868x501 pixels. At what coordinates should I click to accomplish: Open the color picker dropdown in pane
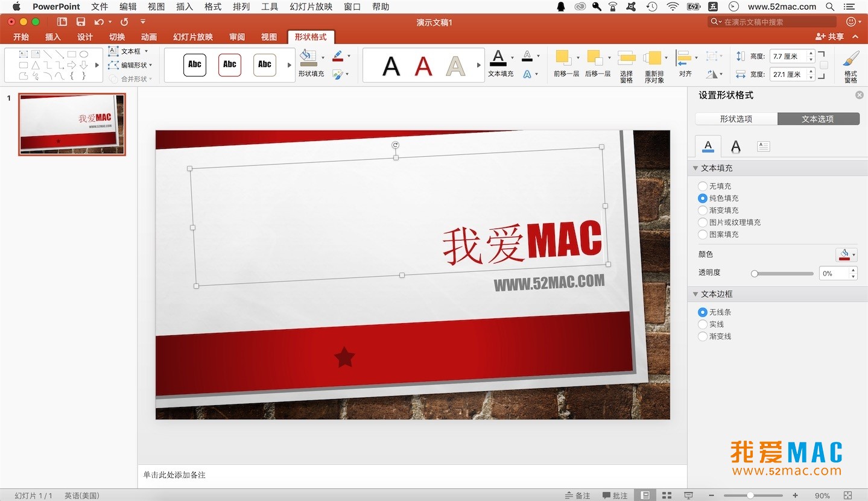coord(846,254)
